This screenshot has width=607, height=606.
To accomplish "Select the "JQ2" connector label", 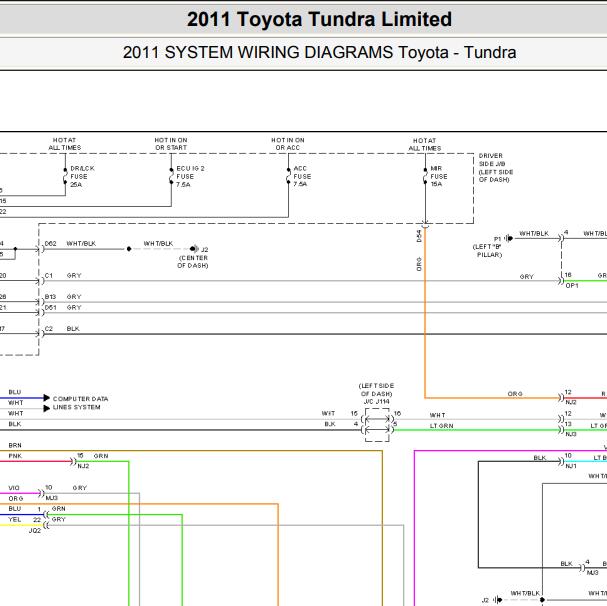I will [x=34, y=530].
